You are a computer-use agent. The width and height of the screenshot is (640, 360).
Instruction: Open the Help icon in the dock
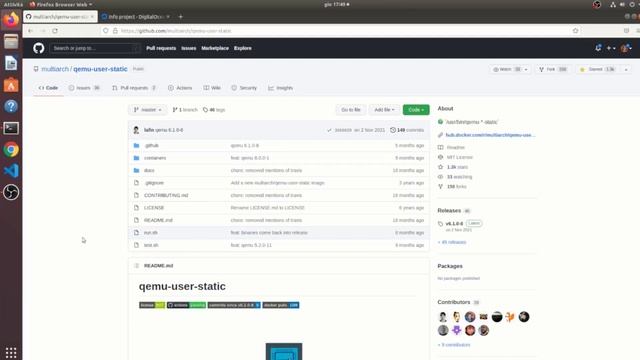click(11, 107)
